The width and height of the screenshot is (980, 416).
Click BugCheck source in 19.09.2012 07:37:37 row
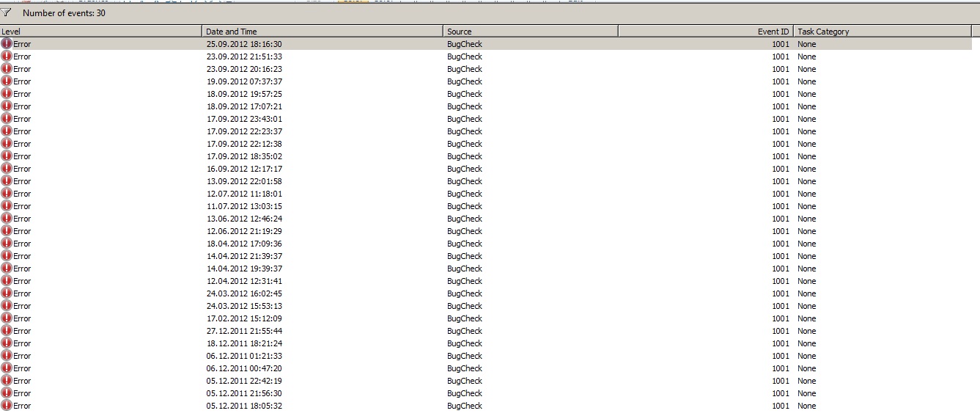465,81
